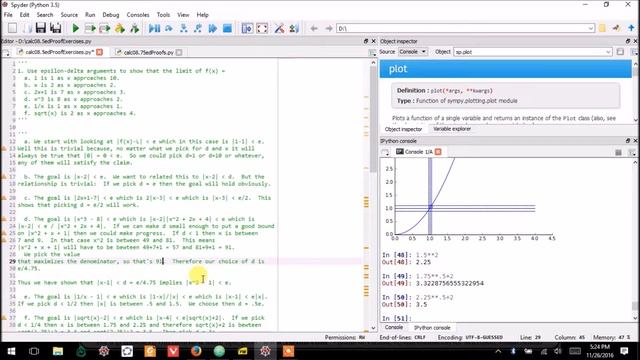Image resolution: width=640 pixels, height=360 pixels.
Task: Open a file via the toolbar icon
Action: point(27,28)
